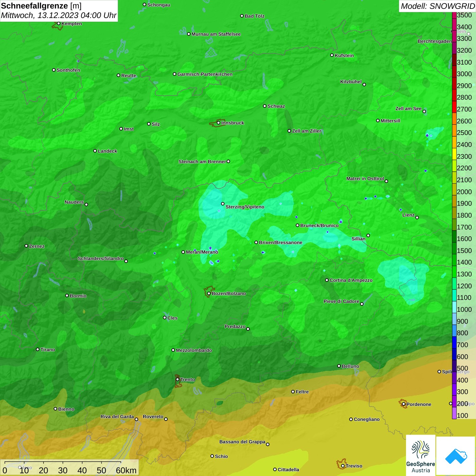
Task: Click the Landeck location marker dot
Action: click(95, 151)
